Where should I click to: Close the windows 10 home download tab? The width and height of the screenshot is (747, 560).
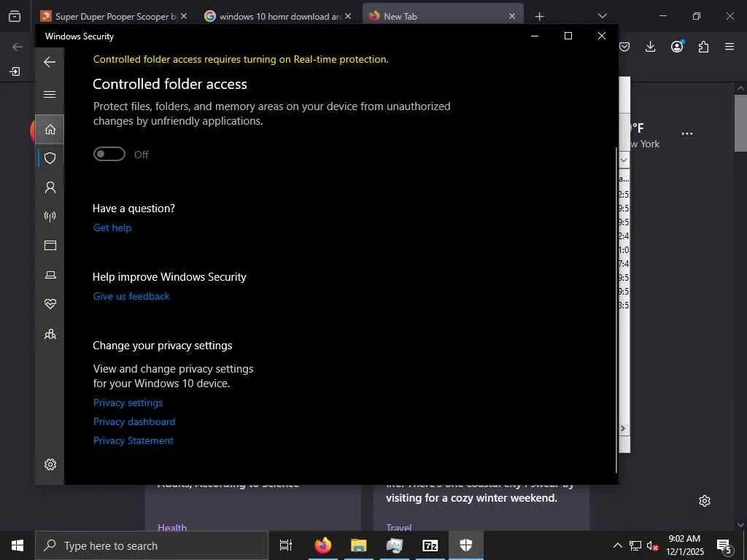[x=348, y=16]
